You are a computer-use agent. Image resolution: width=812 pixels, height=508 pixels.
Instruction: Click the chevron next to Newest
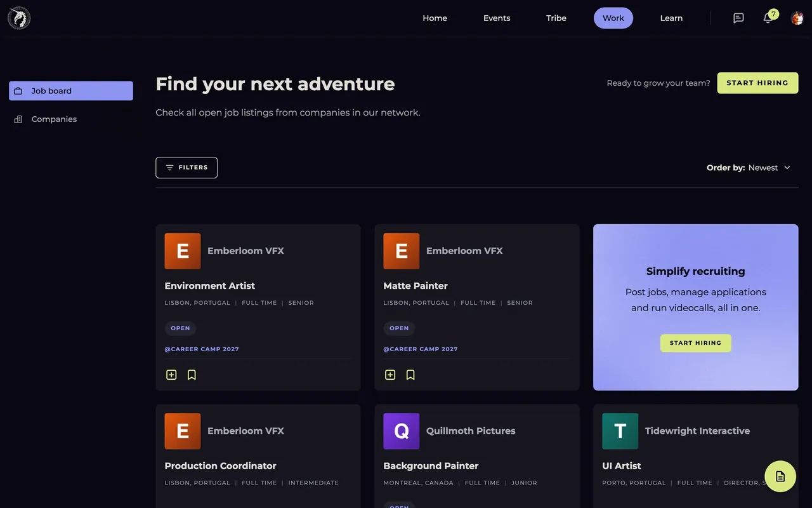tap(787, 168)
